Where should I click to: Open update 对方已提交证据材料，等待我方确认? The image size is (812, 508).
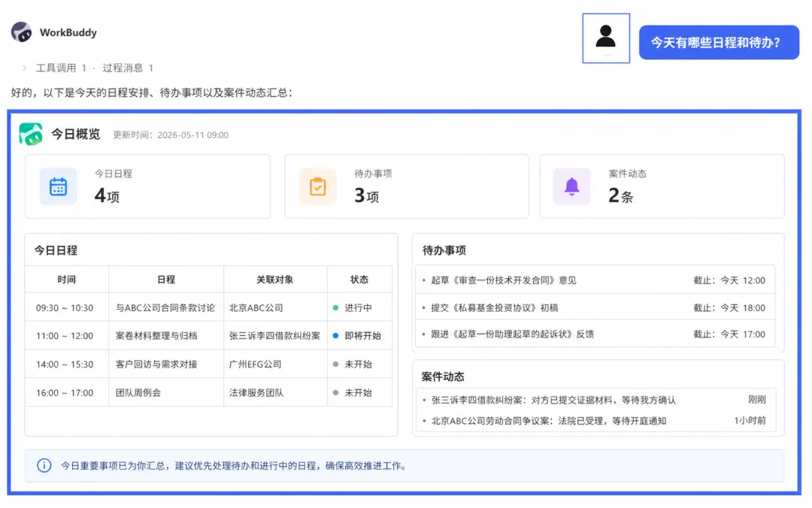(x=553, y=400)
